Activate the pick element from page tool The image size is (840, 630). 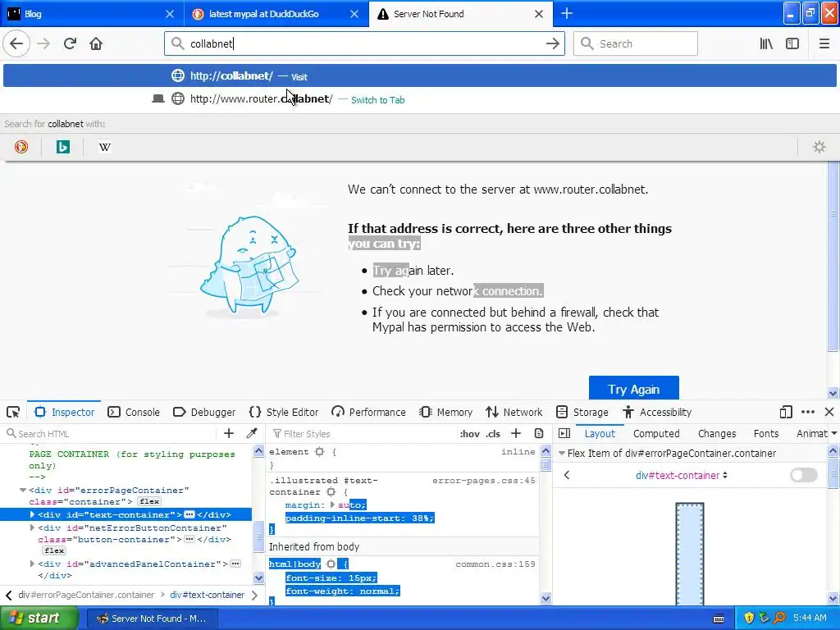[13, 412]
